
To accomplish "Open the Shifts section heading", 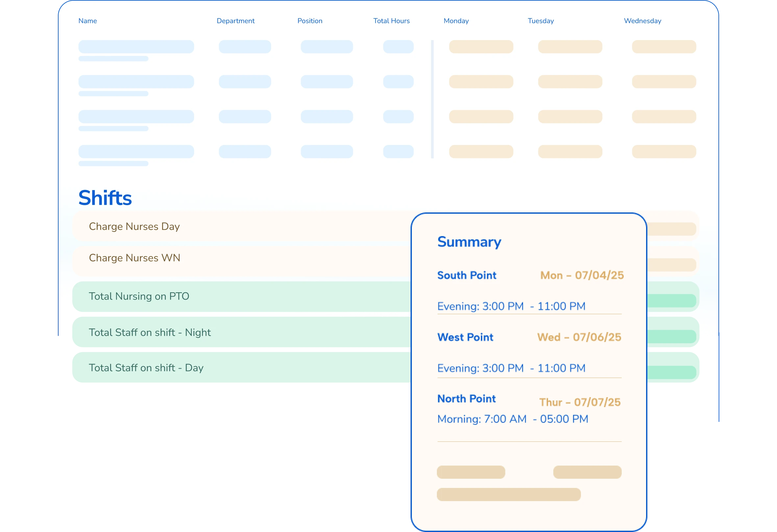I will point(105,198).
